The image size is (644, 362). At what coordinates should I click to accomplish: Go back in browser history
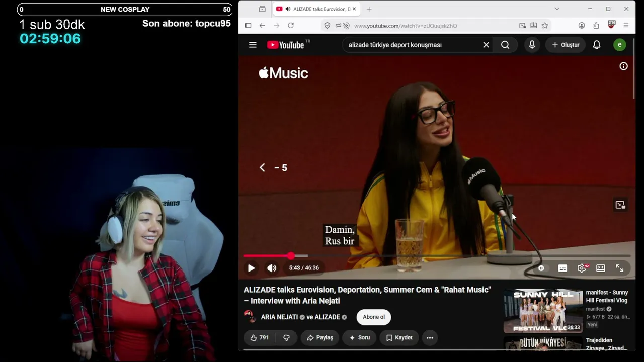[x=262, y=26]
